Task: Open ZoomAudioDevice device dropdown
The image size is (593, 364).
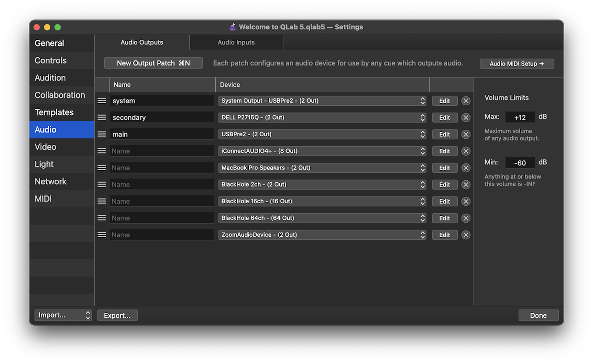Action: pos(322,235)
